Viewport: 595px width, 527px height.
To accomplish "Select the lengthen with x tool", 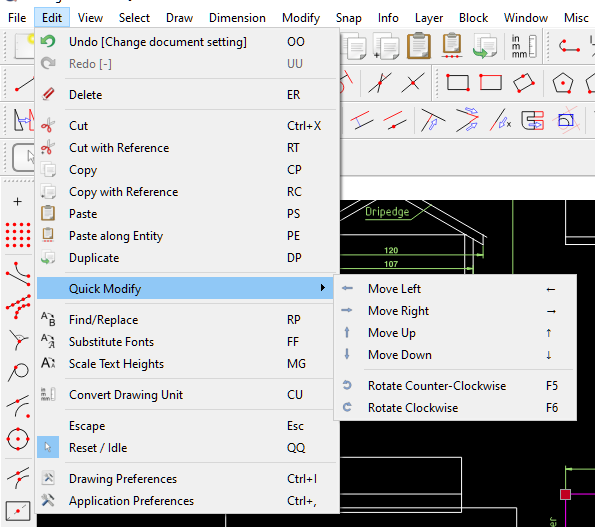I will tap(501, 121).
